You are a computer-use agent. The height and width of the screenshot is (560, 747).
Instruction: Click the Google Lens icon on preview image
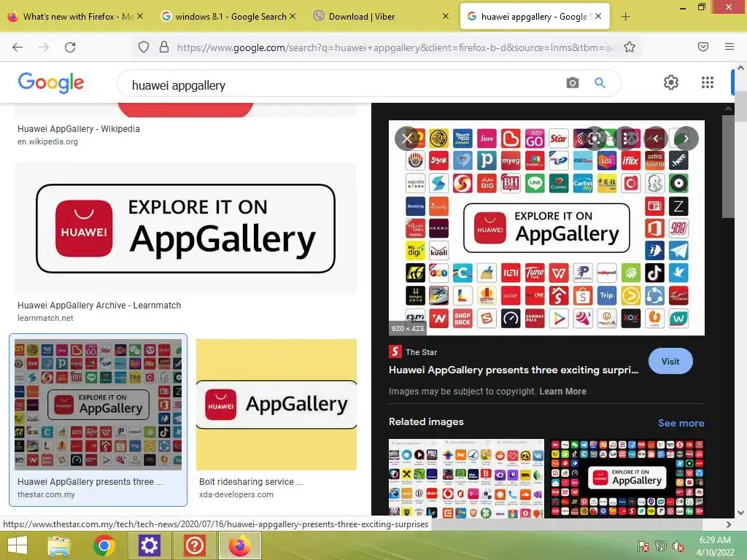[594, 139]
